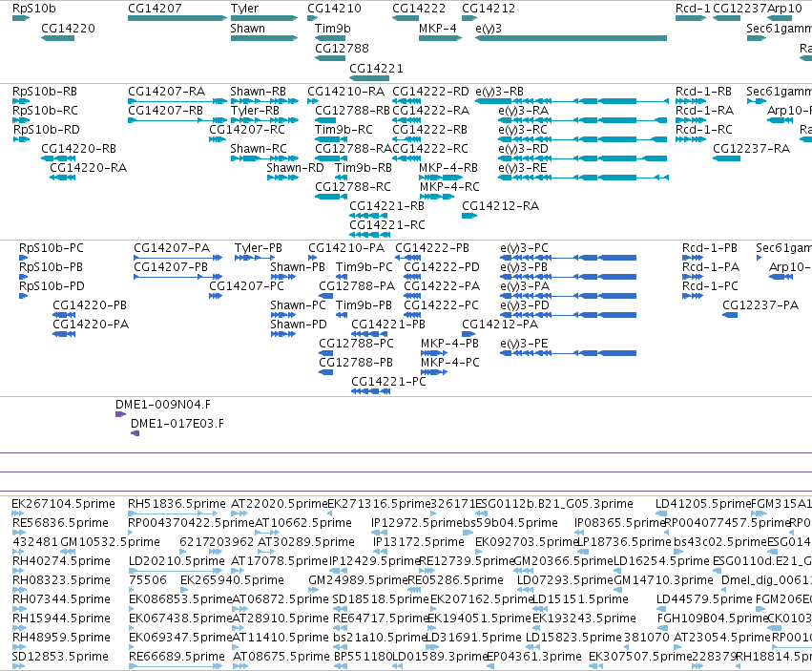Viewport: 812px width, 671px height.
Task: Select the Shawn-PD protein label
Action: point(299,325)
